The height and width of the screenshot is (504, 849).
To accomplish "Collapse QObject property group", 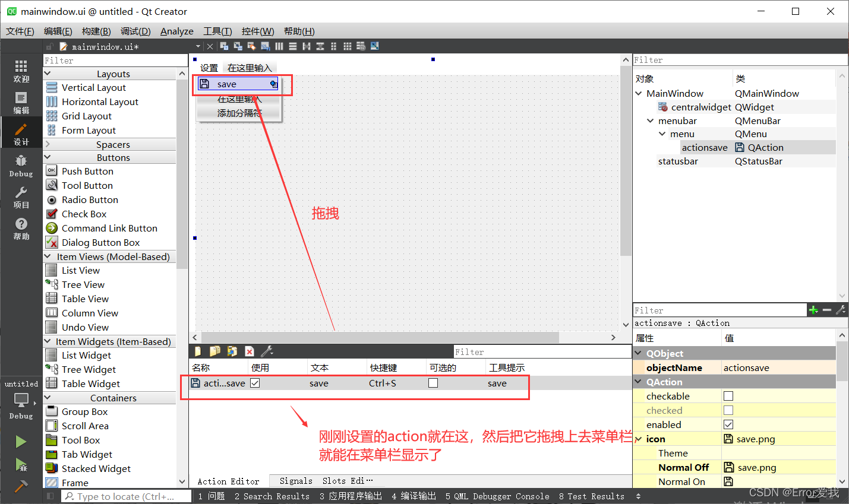I will (x=639, y=353).
